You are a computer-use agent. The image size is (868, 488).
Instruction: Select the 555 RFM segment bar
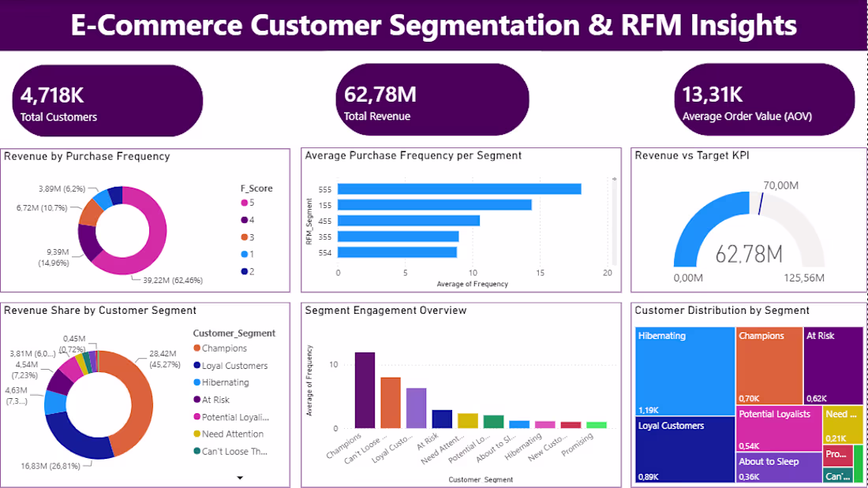click(x=459, y=189)
